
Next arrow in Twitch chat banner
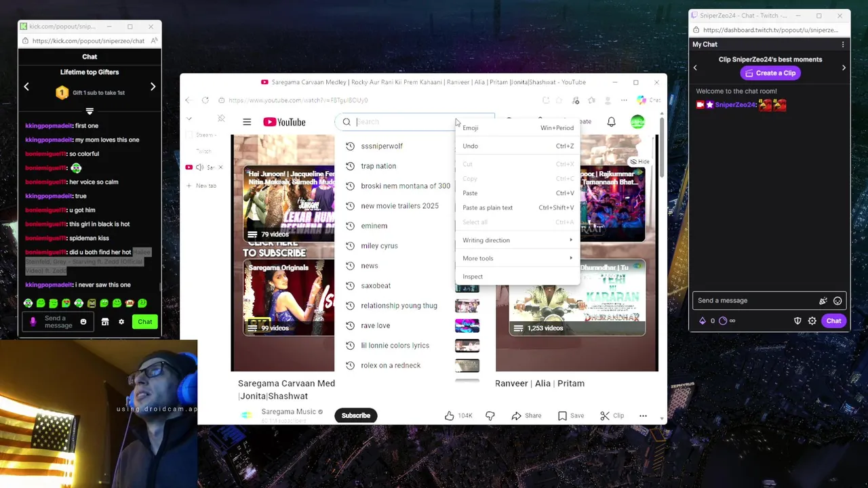(x=844, y=68)
